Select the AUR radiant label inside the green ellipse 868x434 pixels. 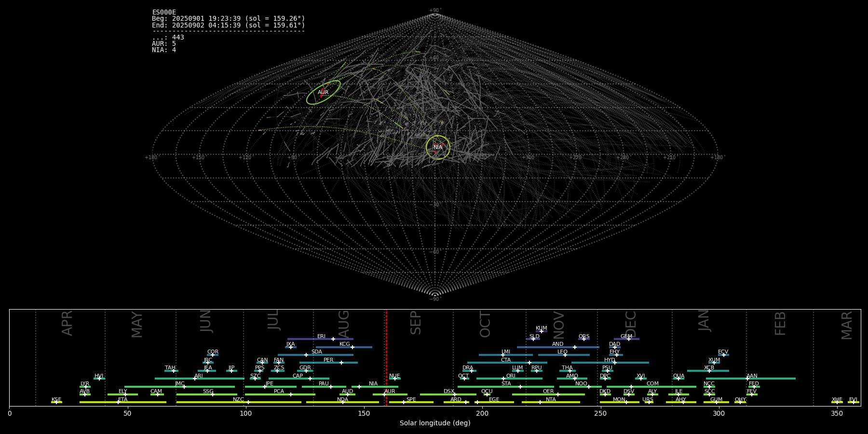tap(323, 93)
